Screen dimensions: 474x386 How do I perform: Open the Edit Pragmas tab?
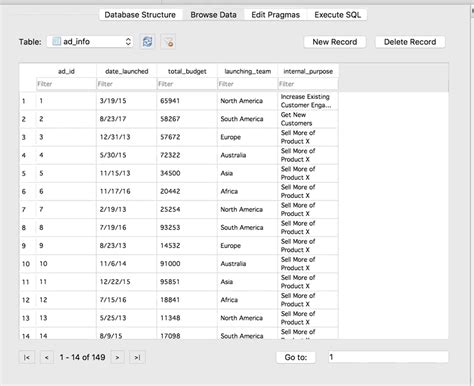275,15
